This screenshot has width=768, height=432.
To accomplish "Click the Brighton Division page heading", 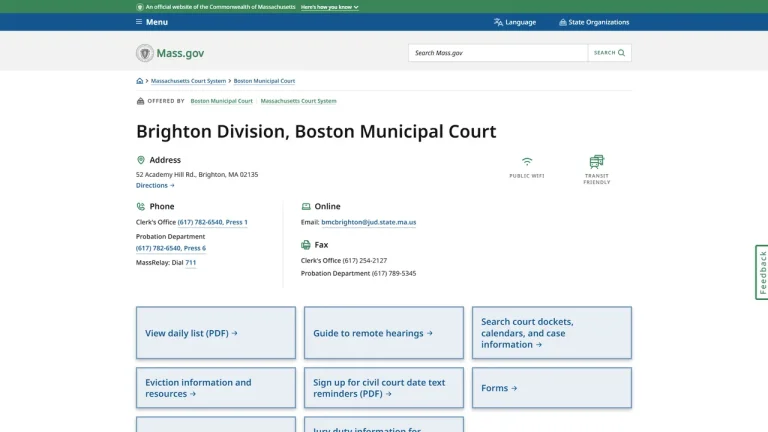I will [316, 131].
